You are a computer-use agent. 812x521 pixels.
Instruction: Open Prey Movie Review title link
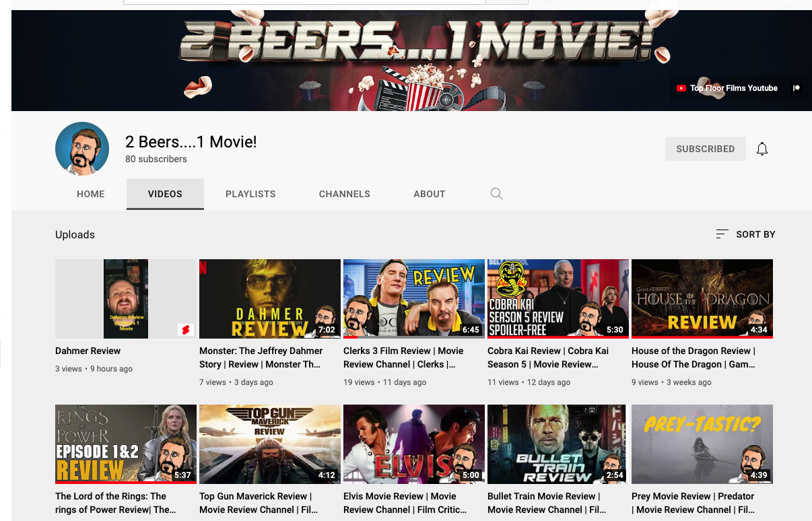point(693,503)
